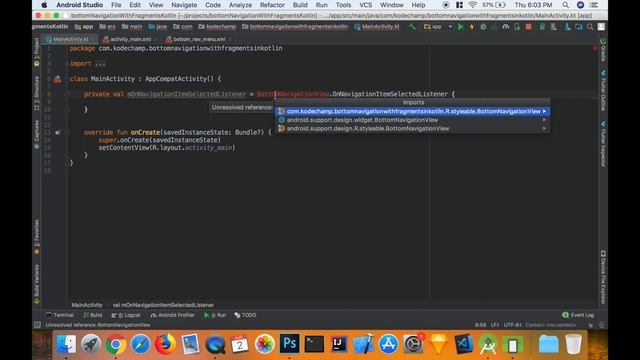Open the app run configuration dropdown
Viewport: 640px width, 360px height.
(438, 27)
